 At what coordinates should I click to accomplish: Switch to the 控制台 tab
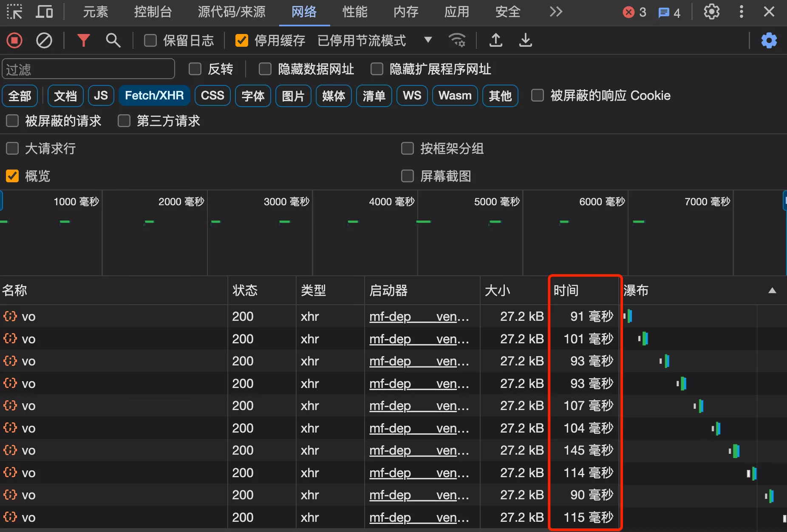[x=153, y=12]
